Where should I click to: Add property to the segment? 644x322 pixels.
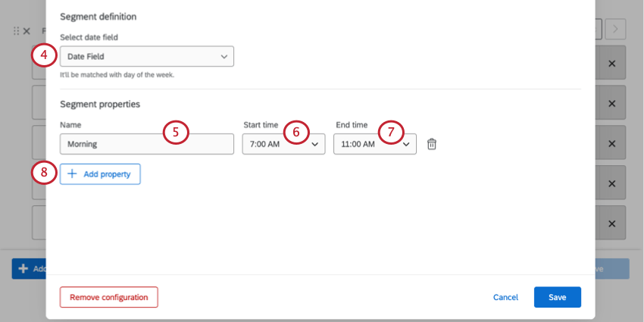pos(100,174)
